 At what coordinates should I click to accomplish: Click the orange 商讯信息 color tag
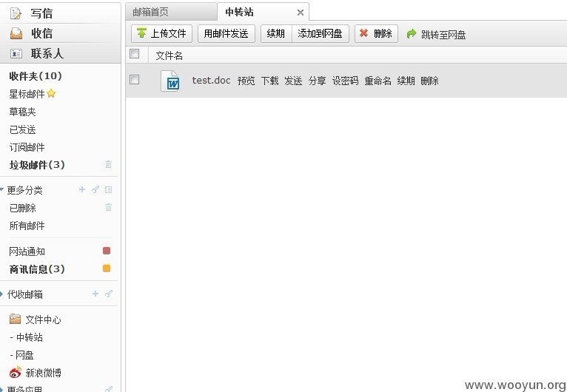coord(107,268)
